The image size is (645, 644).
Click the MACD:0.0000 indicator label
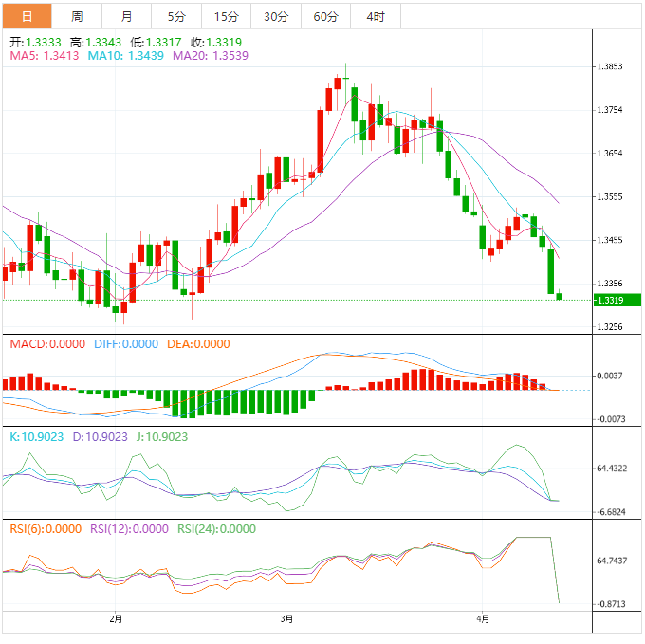(x=47, y=343)
